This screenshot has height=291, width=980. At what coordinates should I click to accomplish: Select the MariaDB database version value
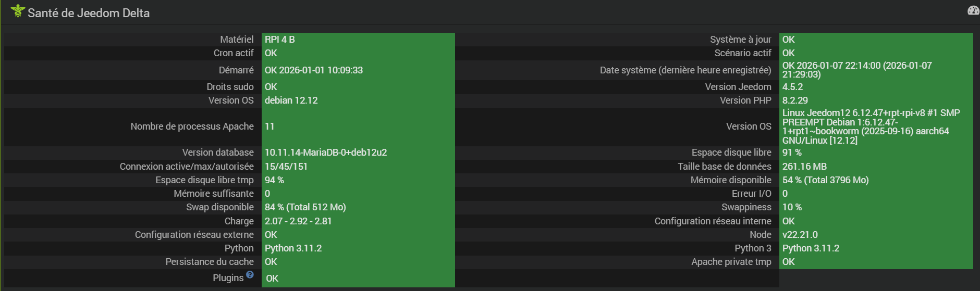326,153
